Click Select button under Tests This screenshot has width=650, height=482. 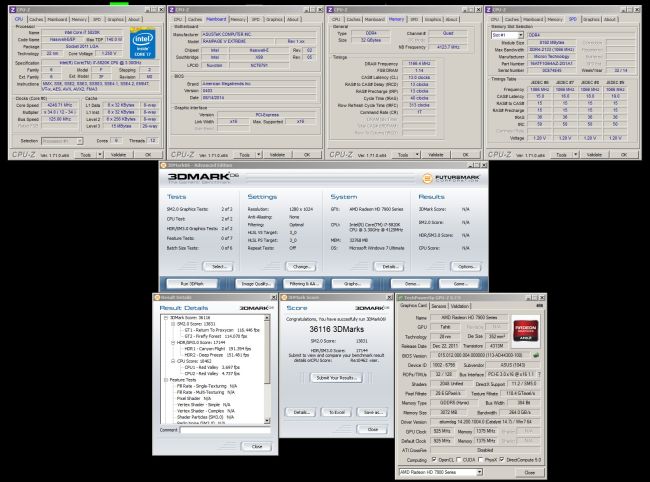pos(218,266)
